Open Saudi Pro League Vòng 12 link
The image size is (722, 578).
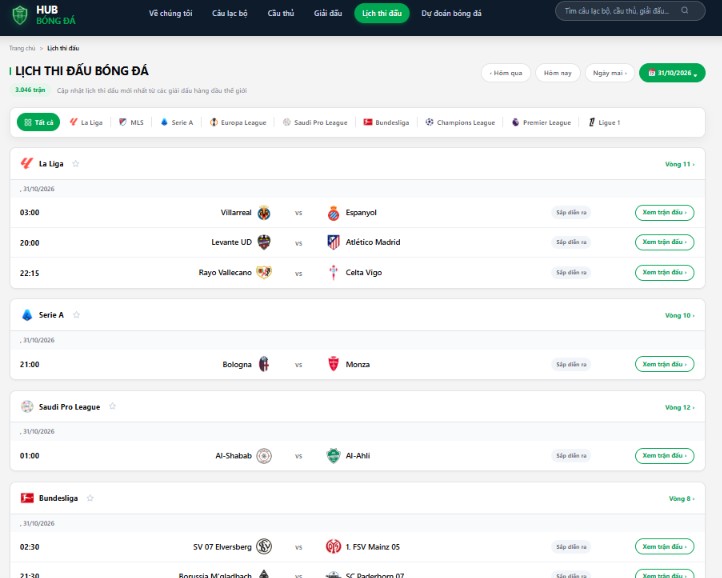[x=680, y=408]
